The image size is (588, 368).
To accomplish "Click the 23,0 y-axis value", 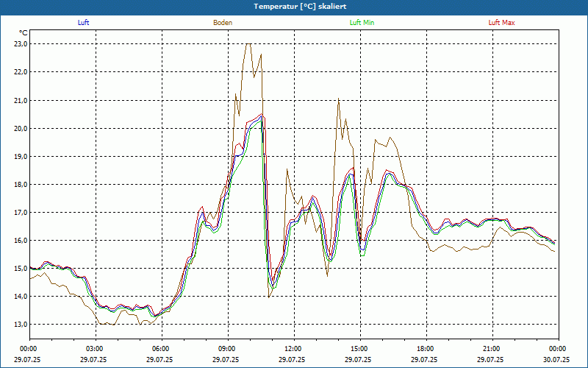I will tap(21, 44).
